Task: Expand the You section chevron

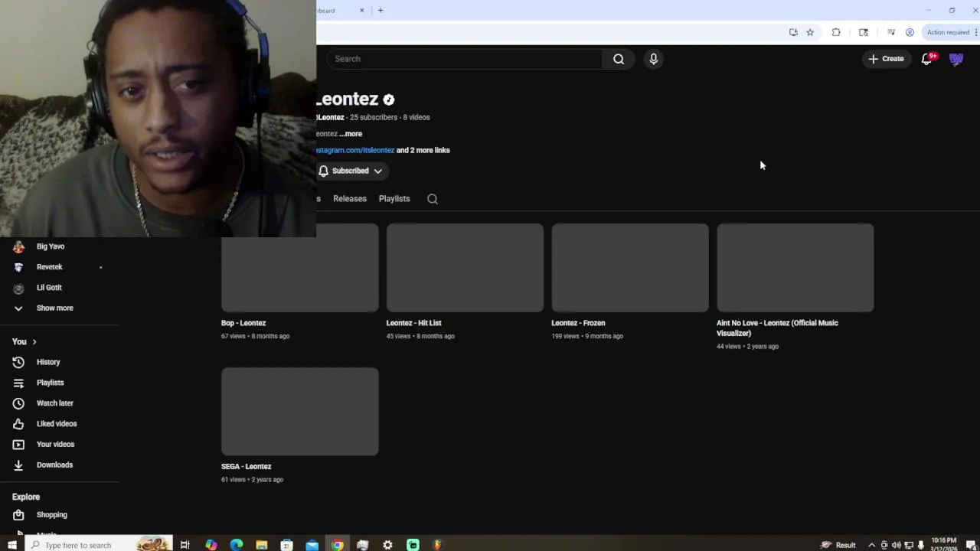Action: pos(34,342)
